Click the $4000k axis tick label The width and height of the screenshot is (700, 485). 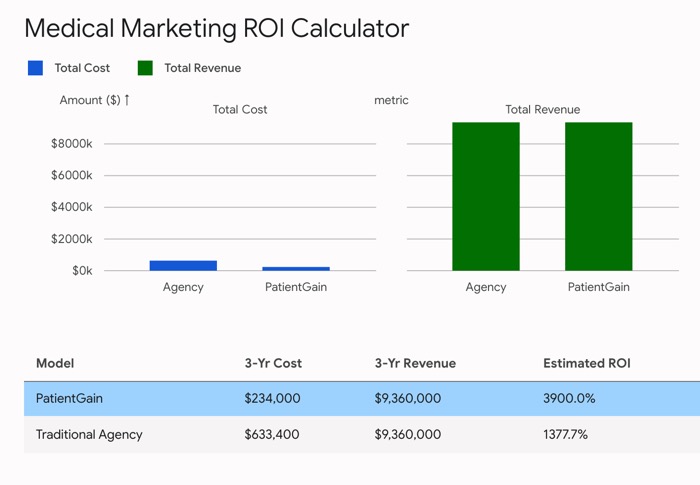71,207
